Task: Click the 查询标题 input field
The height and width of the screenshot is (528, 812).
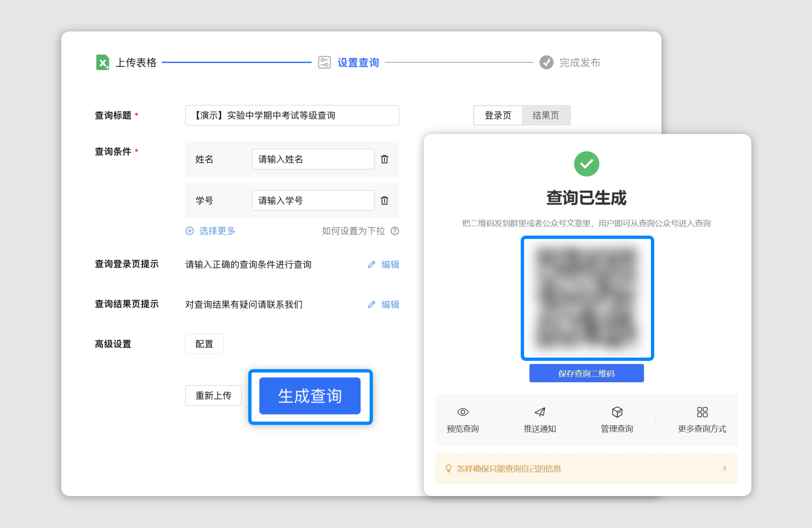Action: tap(292, 115)
